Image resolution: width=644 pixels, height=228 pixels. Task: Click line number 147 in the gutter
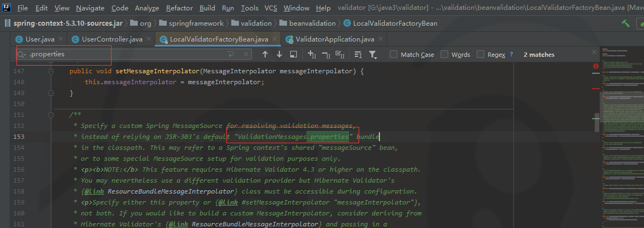pyautogui.click(x=19, y=71)
